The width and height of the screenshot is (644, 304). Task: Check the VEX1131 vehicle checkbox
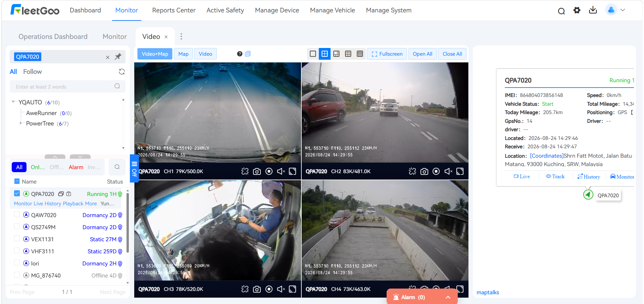tap(17, 239)
